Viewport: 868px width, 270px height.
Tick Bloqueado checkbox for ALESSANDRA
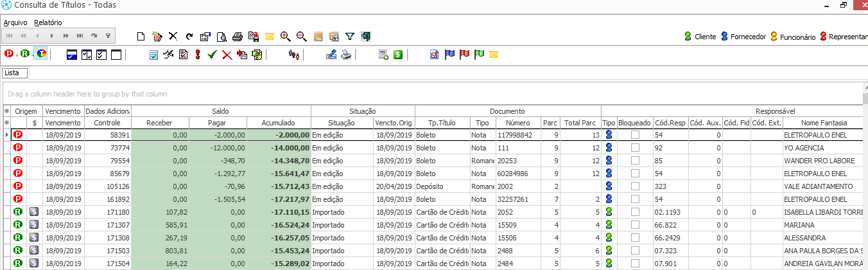(x=635, y=238)
